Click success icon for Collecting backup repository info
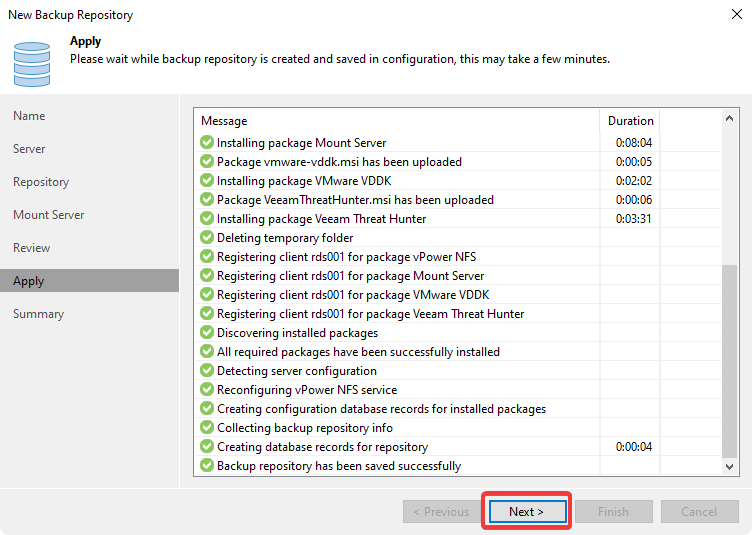 pos(207,428)
